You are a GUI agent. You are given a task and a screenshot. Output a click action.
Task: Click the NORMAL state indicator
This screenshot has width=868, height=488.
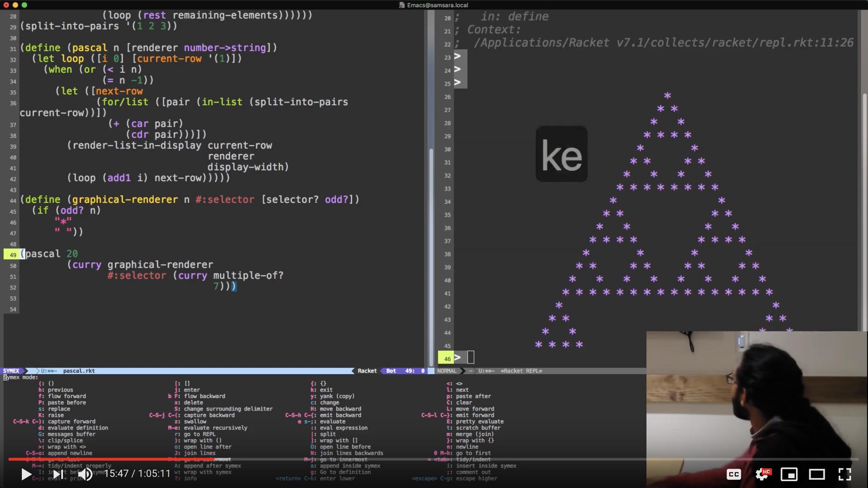pos(447,371)
